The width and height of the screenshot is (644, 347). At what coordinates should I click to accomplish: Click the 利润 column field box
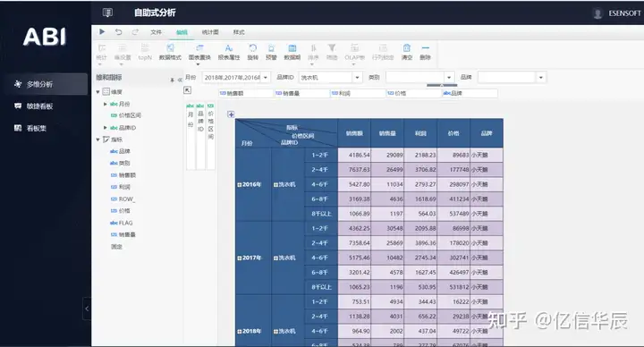pyautogui.click(x=358, y=94)
